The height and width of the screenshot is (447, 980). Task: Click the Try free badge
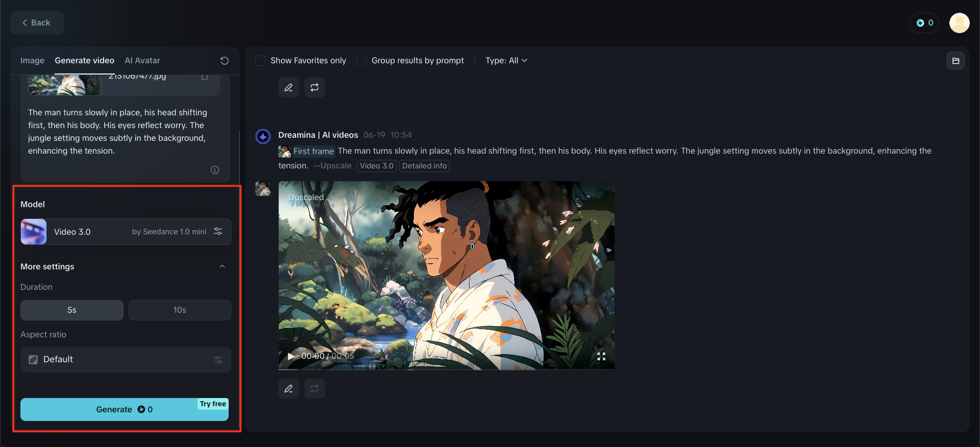(x=213, y=404)
